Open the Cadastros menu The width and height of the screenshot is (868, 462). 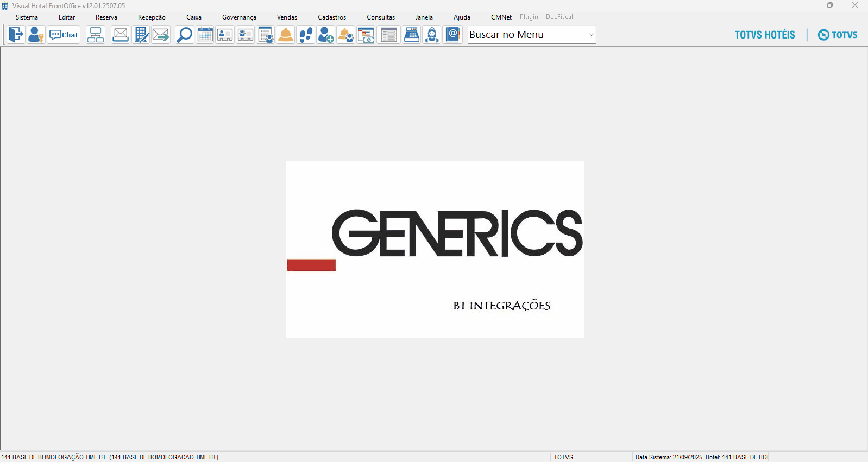coord(332,17)
